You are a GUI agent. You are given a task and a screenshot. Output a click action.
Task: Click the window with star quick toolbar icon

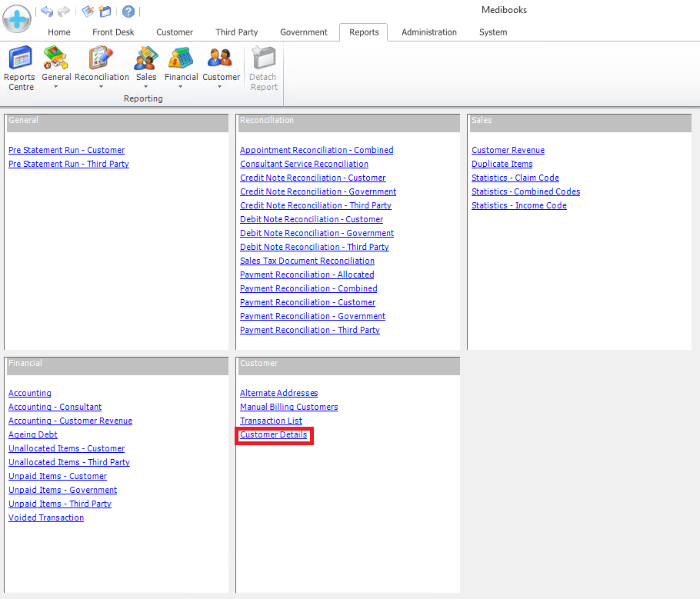[x=105, y=12]
